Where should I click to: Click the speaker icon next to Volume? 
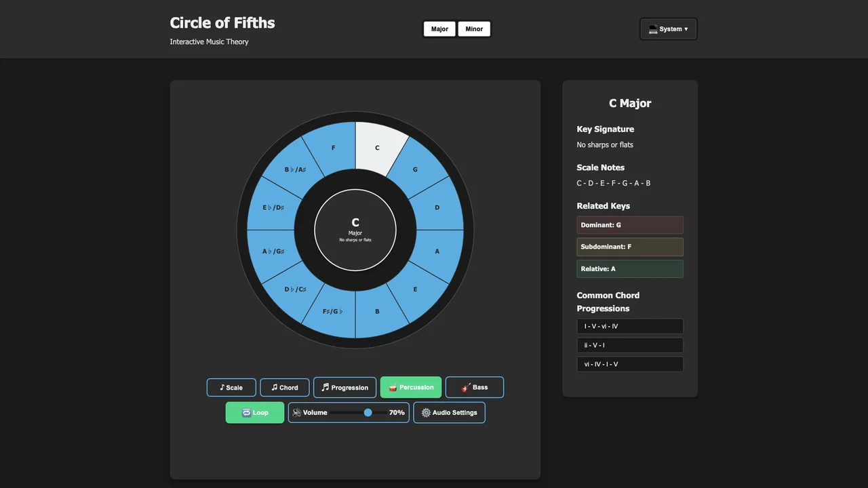pyautogui.click(x=297, y=412)
